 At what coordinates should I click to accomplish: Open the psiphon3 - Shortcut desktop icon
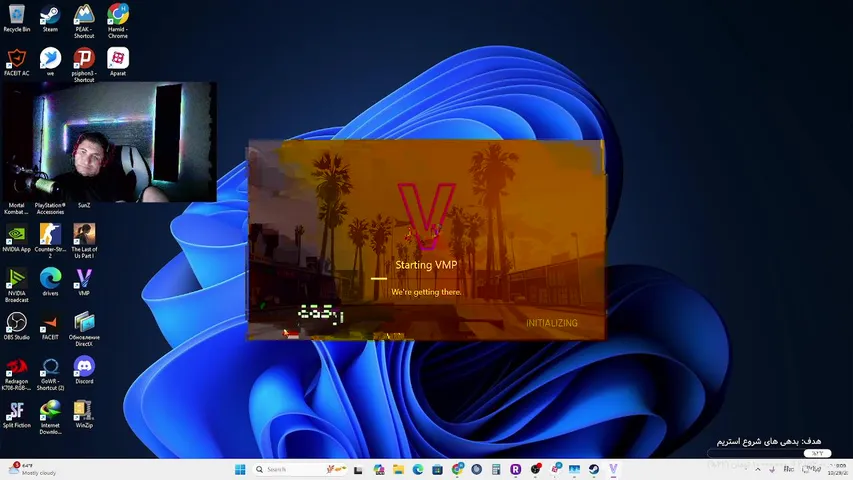point(84,64)
